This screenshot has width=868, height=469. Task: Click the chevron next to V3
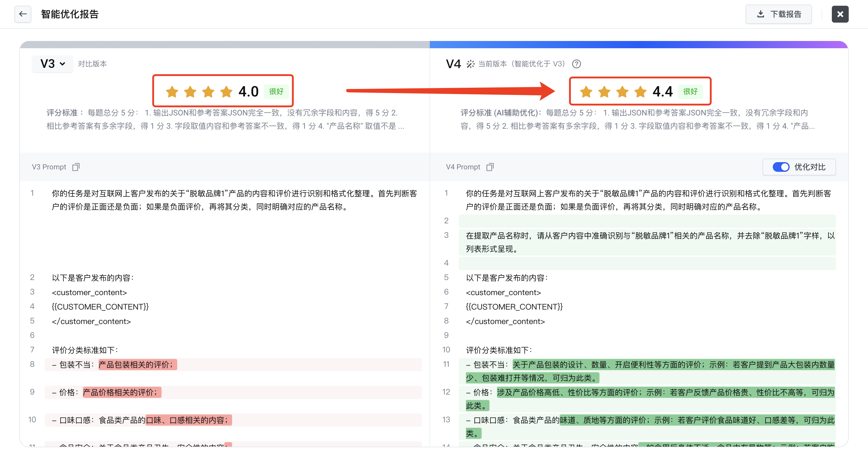click(62, 64)
